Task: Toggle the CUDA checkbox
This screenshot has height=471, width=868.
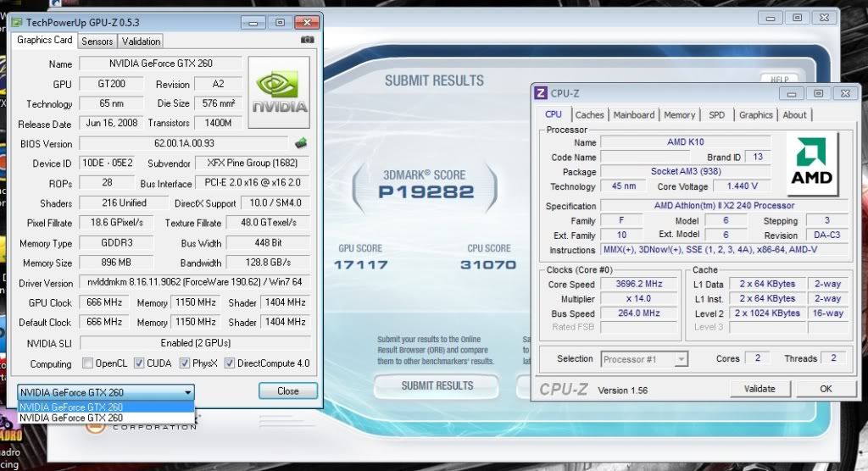Action: [139, 363]
